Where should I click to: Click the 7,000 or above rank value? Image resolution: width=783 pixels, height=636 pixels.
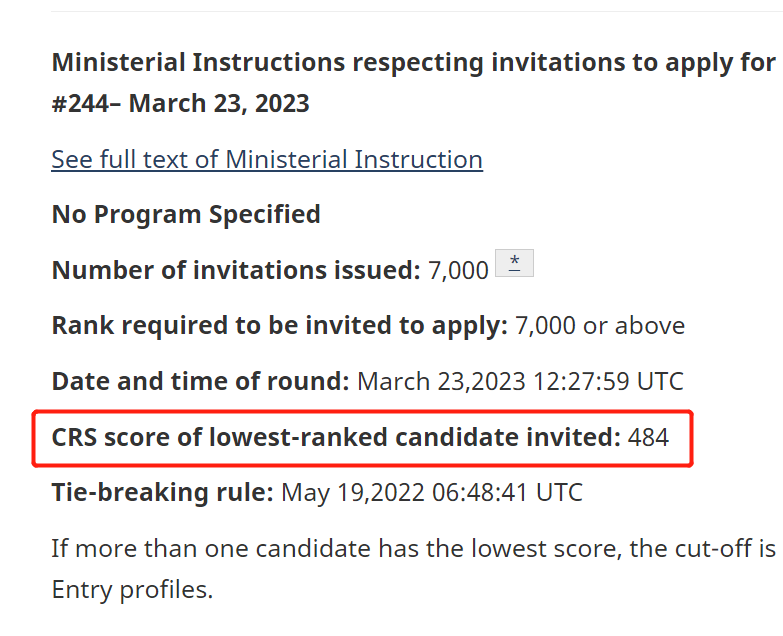(600, 326)
